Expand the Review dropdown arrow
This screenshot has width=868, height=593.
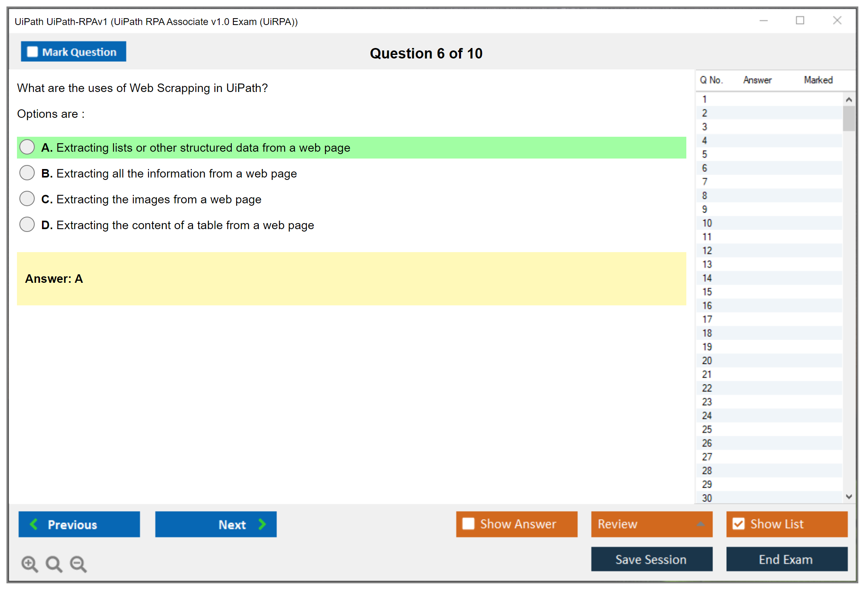pyautogui.click(x=700, y=524)
